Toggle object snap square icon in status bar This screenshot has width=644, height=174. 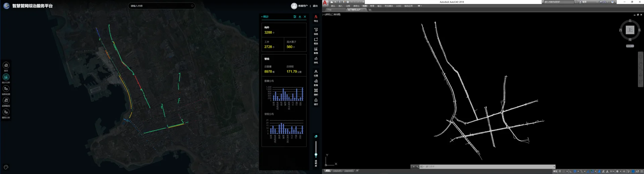pos(592,171)
